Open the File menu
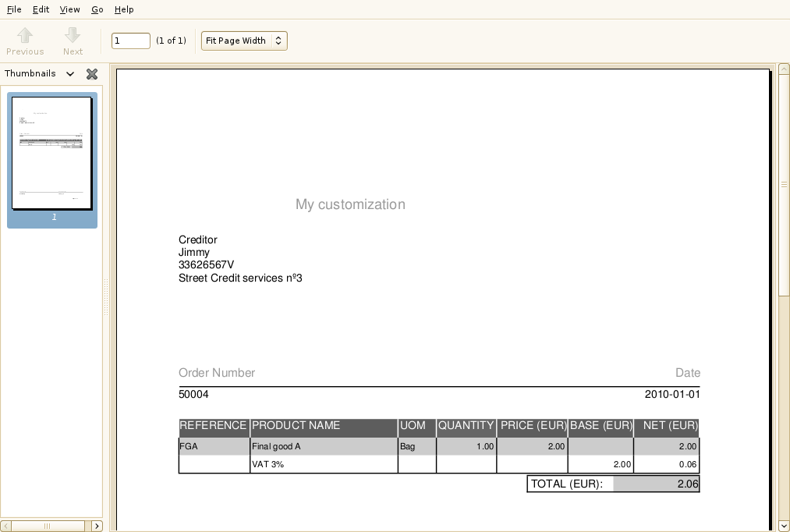790x532 pixels. tap(14, 9)
